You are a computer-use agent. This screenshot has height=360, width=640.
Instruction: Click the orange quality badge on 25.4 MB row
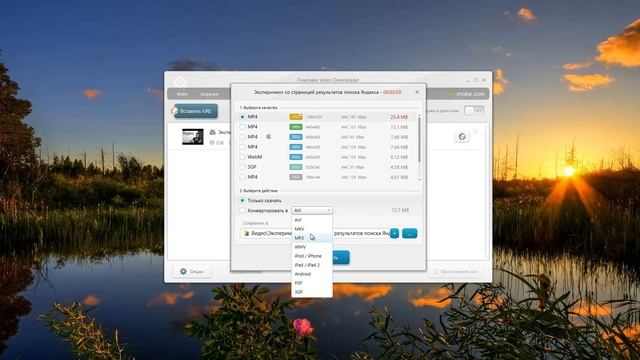point(296,117)
